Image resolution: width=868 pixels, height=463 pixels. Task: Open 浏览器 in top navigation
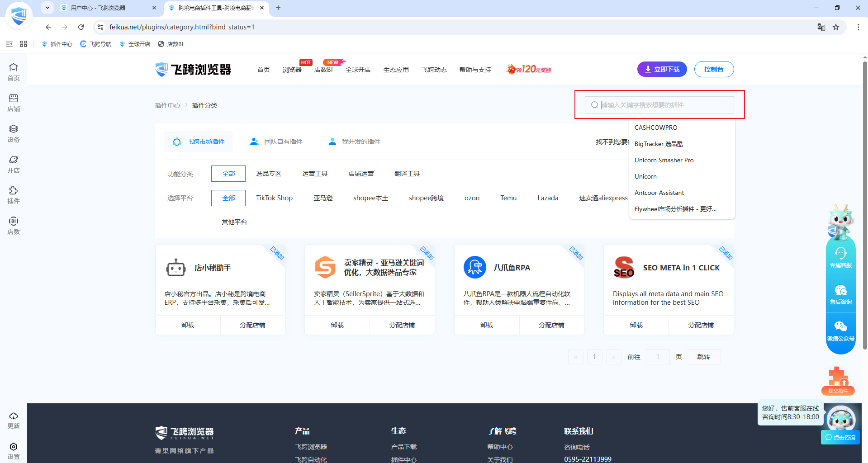pyautogui.click(x=292, y=70)
